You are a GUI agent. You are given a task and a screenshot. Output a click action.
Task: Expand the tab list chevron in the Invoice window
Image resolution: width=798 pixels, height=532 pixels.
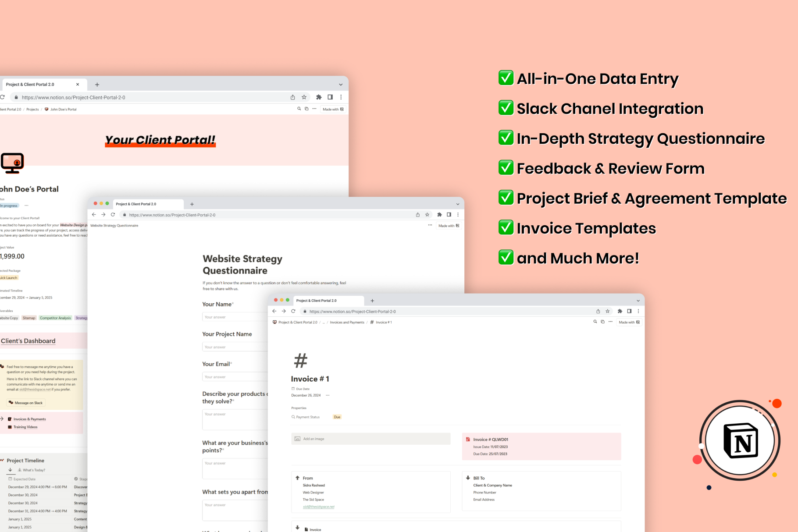638,301
